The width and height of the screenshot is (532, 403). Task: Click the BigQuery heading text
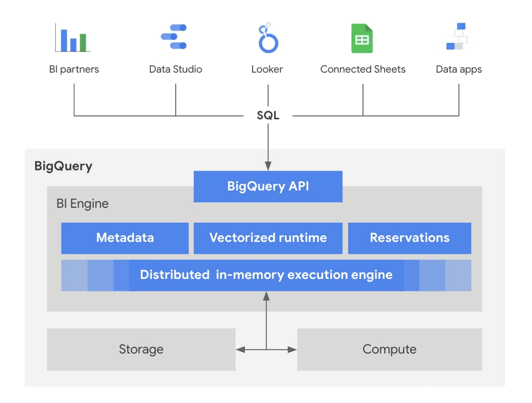coord(63,166)
